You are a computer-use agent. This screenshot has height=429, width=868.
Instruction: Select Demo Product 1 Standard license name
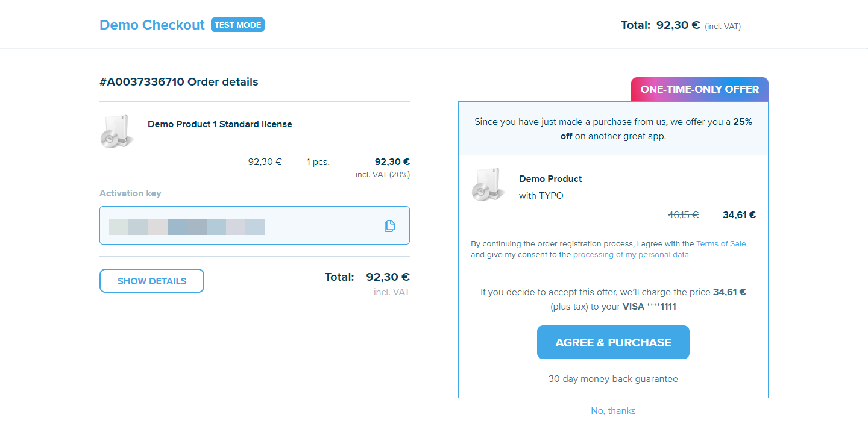220,124
